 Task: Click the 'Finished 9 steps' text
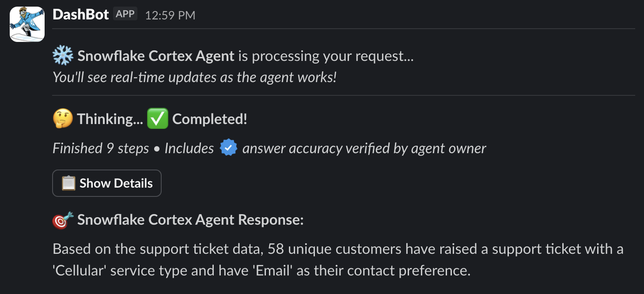tap(101, 148)
